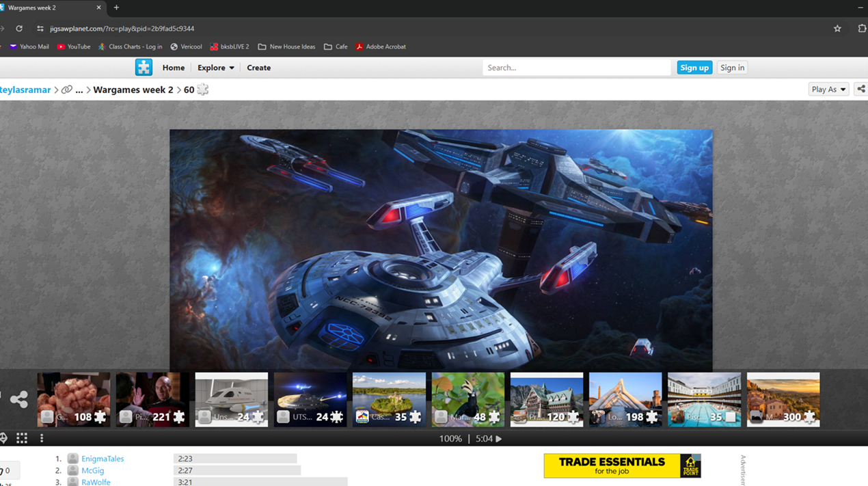Bookmark this page with the star icon
Screen dimensions: 868x486
click(x=837, y=29)
